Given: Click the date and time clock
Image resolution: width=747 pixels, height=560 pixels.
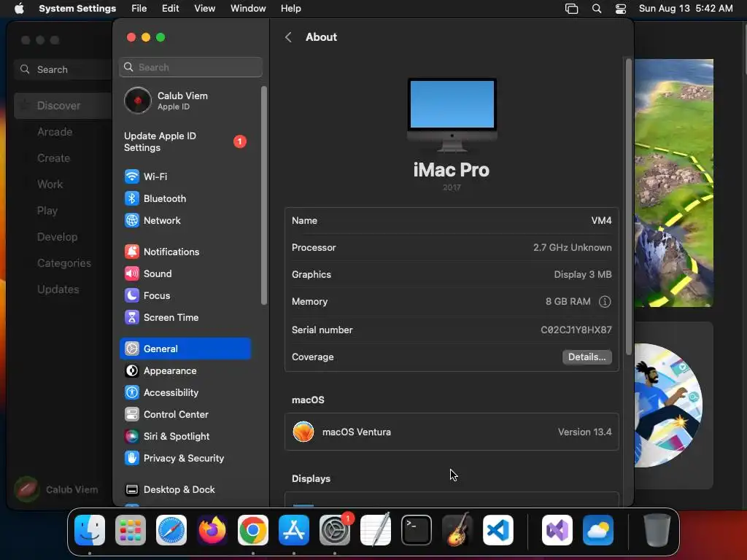Looking at the screenshot, I should 686,9.
